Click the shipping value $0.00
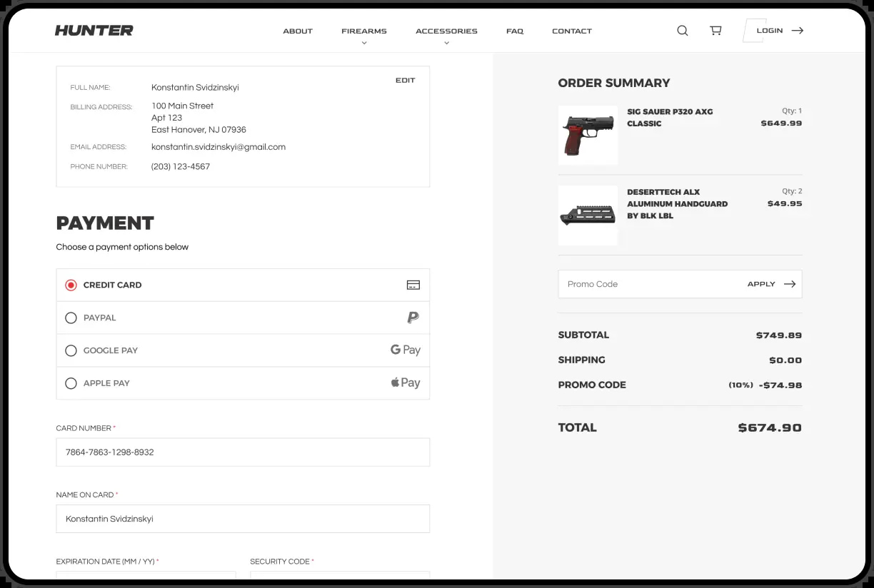874x588 pixels. click(785, 360)
